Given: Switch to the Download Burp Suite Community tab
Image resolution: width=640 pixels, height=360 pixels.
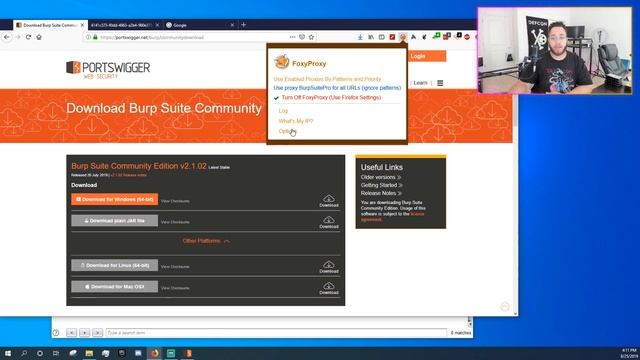Looking at the screenshot, I should coord(50,25).
